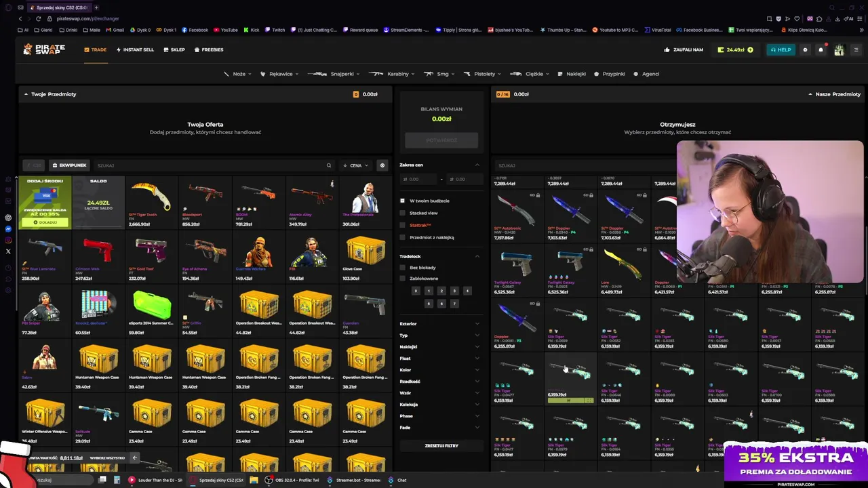The width and height of the screenshot is (868, 488).
Task: Click the inventory search magnifier icon
Action: click(x=329, y=165)
